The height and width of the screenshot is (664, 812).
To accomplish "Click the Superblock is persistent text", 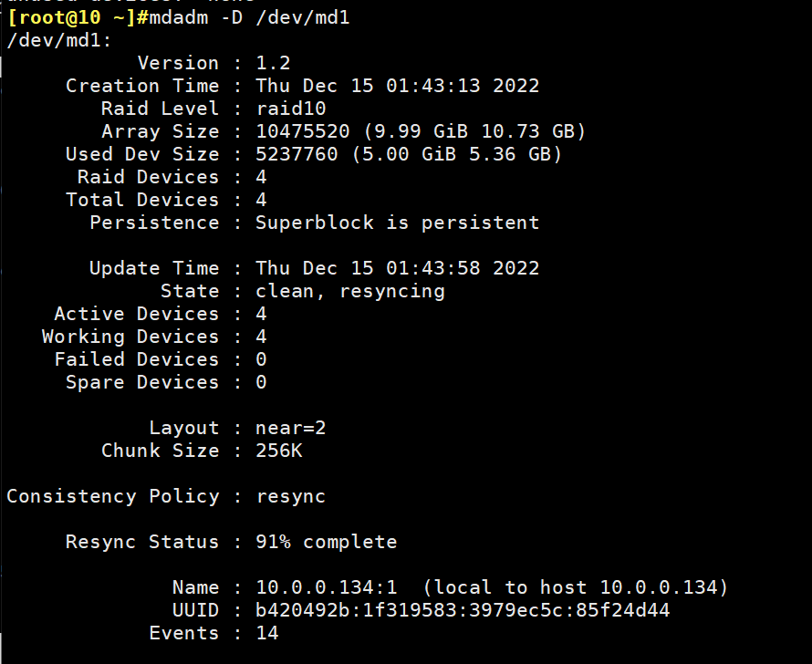I will point(397,223).
